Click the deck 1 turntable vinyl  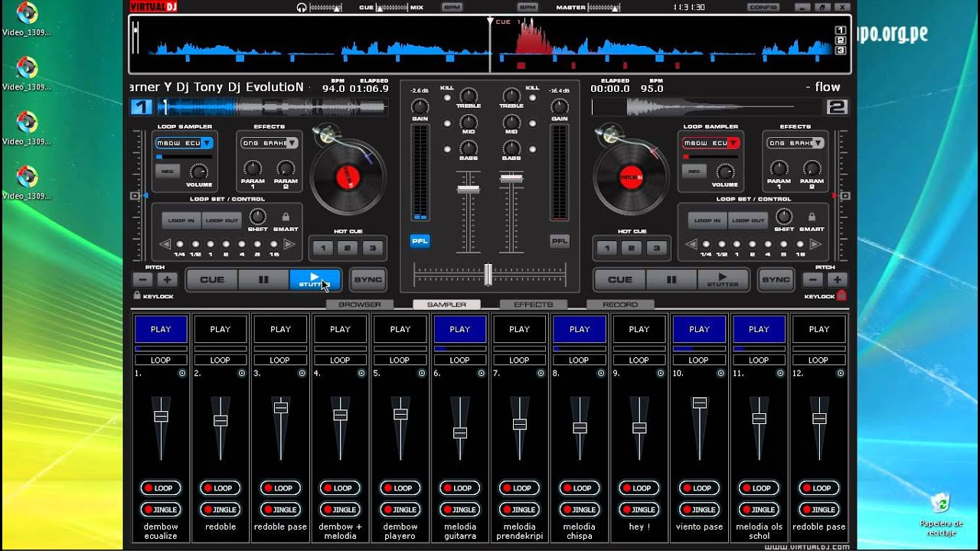[348, 178]
